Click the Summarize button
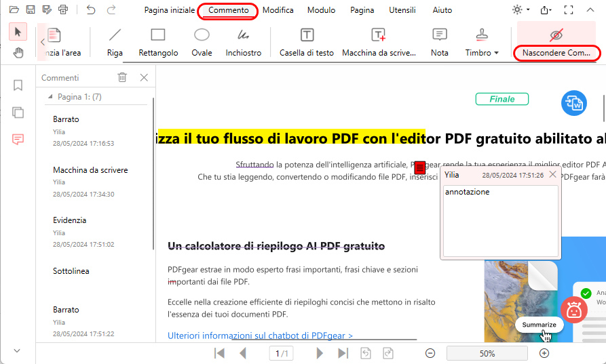 pos(539,325)
